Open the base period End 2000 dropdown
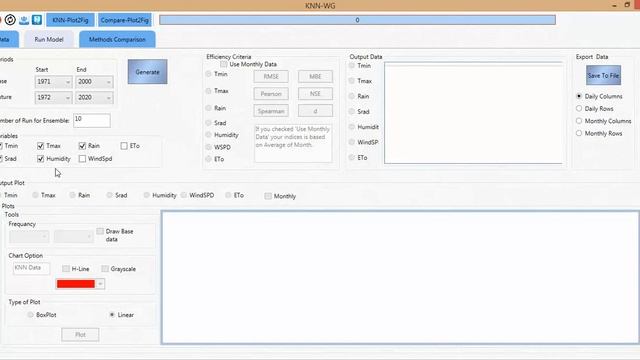This screenshot has width=640, height=360. point(94,82)
